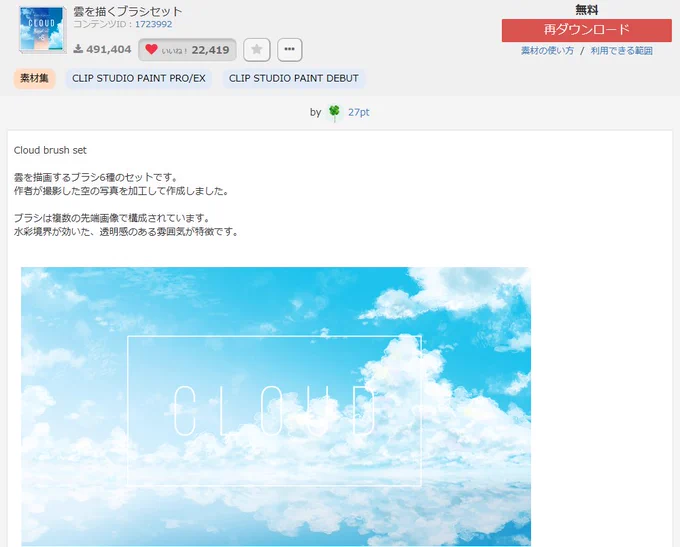This screenshot has height=547, width=680.
Task: Click the red 再ダウンロード button
Action: coord(586,30)
